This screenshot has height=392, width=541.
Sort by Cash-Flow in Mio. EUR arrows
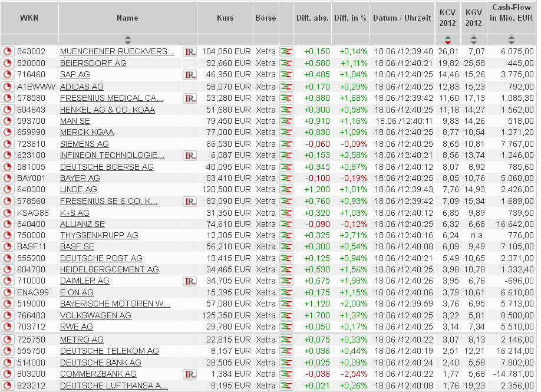pos(512,39)
